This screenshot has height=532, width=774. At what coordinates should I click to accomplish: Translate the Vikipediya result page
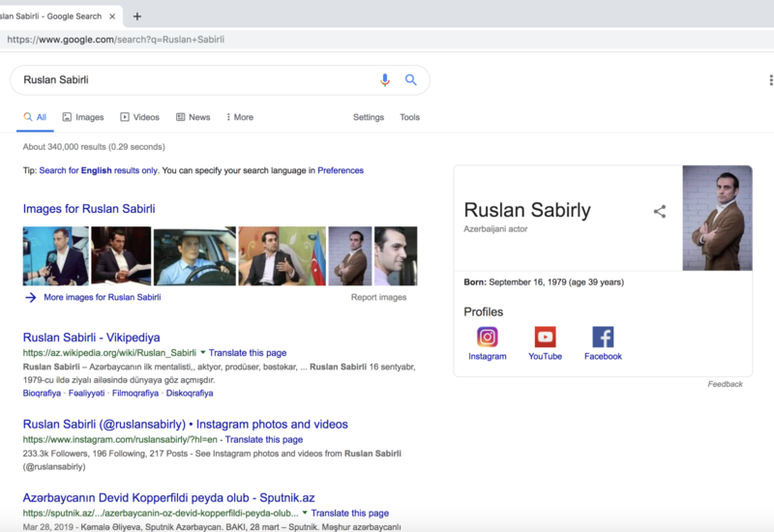[x=248, y=353]
